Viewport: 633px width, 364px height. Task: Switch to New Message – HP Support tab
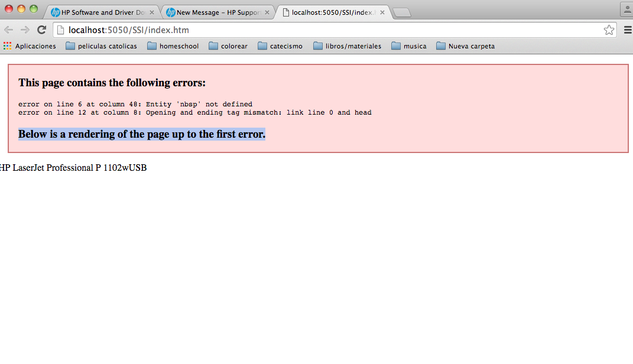pos(218,12)
